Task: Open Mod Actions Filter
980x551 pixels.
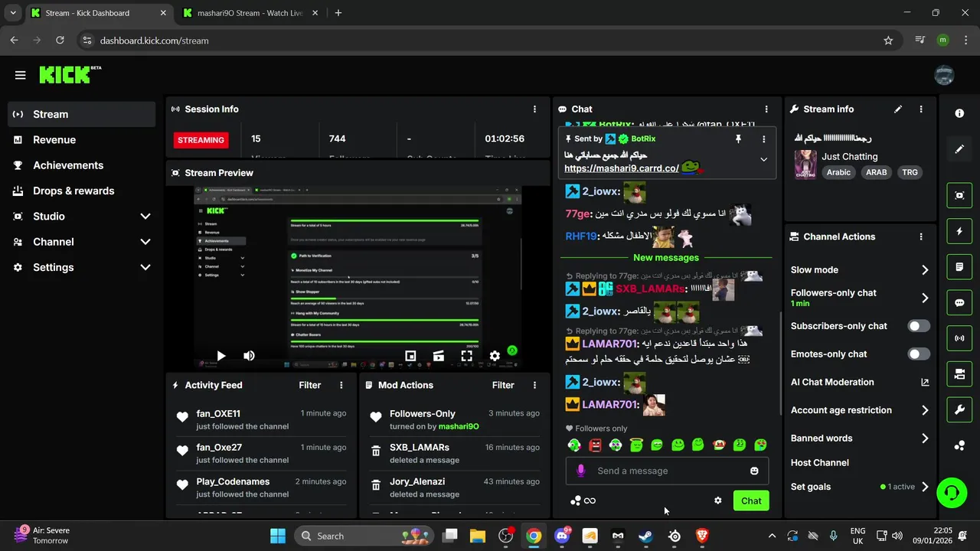Action: (x=503, y=385)
